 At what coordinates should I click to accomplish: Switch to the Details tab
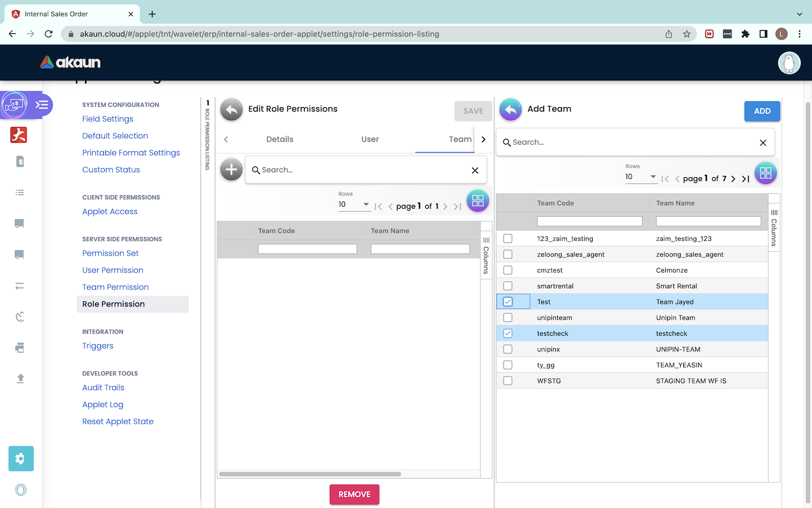(280, 139)
